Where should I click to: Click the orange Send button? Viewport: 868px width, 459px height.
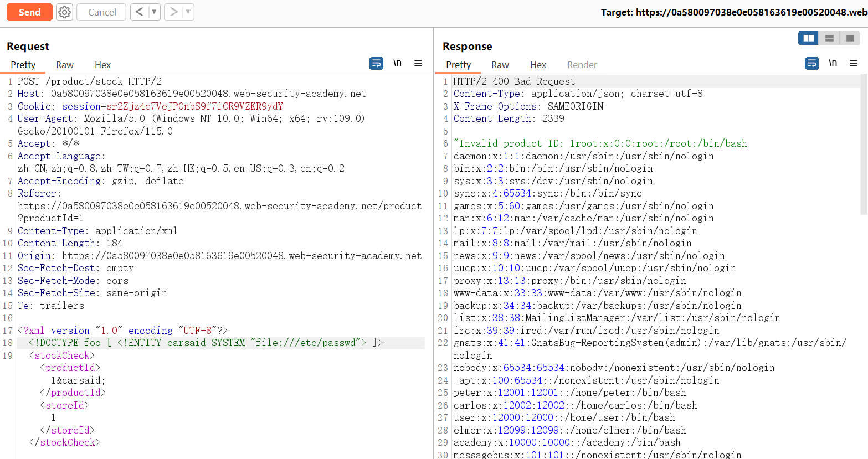click(x=29, y=12)
